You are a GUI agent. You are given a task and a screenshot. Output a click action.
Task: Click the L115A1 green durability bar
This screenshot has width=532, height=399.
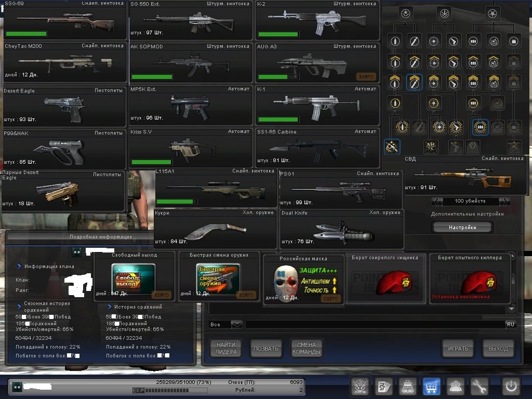tap(177, 202)
